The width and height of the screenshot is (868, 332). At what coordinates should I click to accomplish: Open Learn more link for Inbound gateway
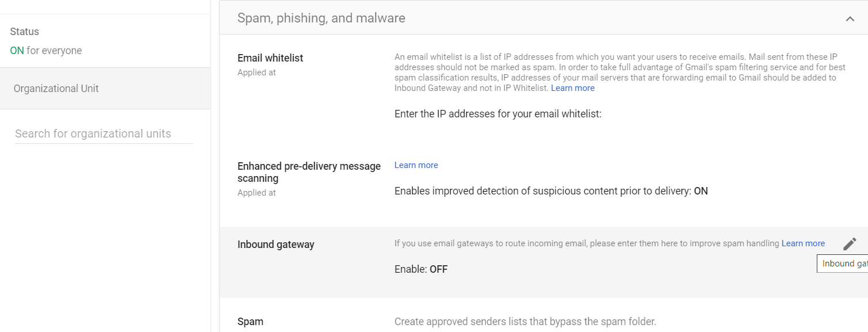(803, 243)
